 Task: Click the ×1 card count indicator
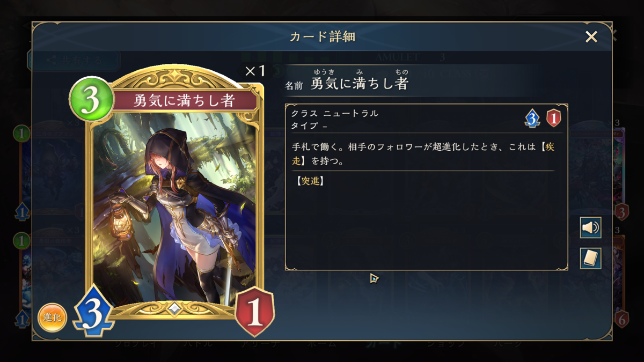point(254,71)
